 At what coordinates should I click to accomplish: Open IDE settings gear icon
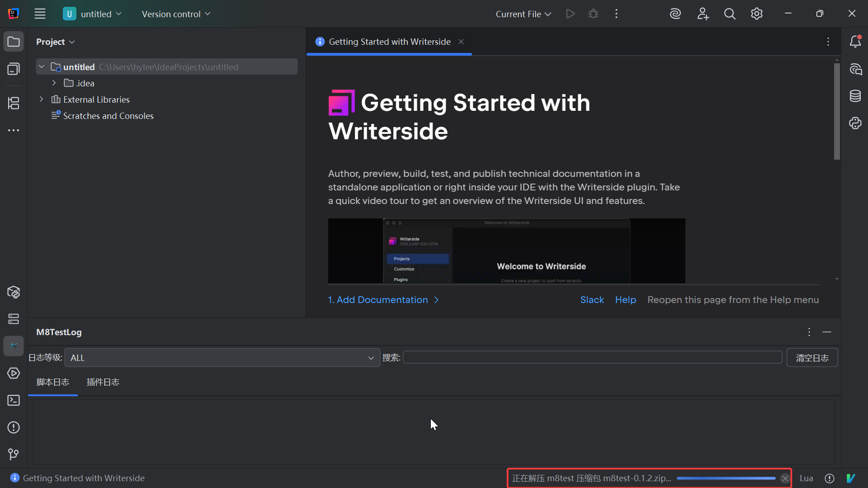(757, 14)
